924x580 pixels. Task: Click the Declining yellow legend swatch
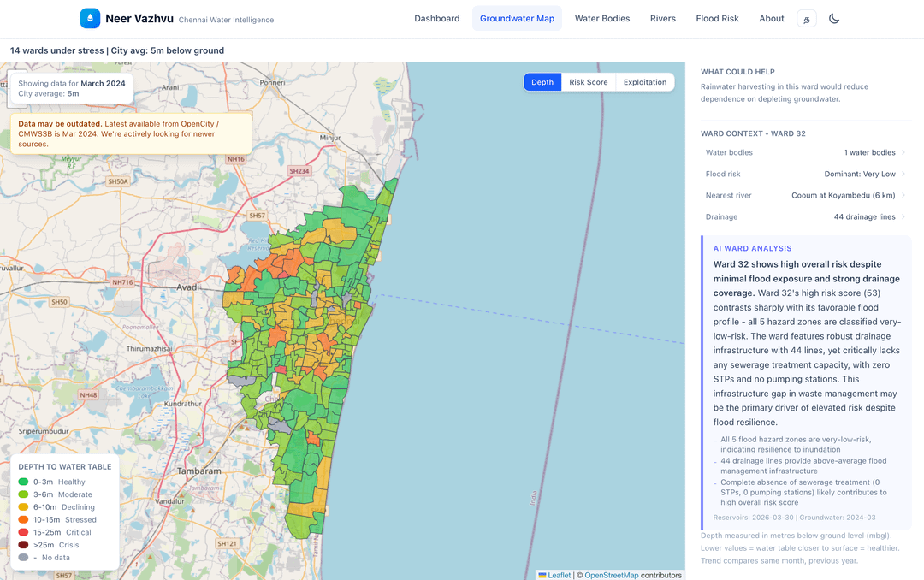[x=24, y=507]
